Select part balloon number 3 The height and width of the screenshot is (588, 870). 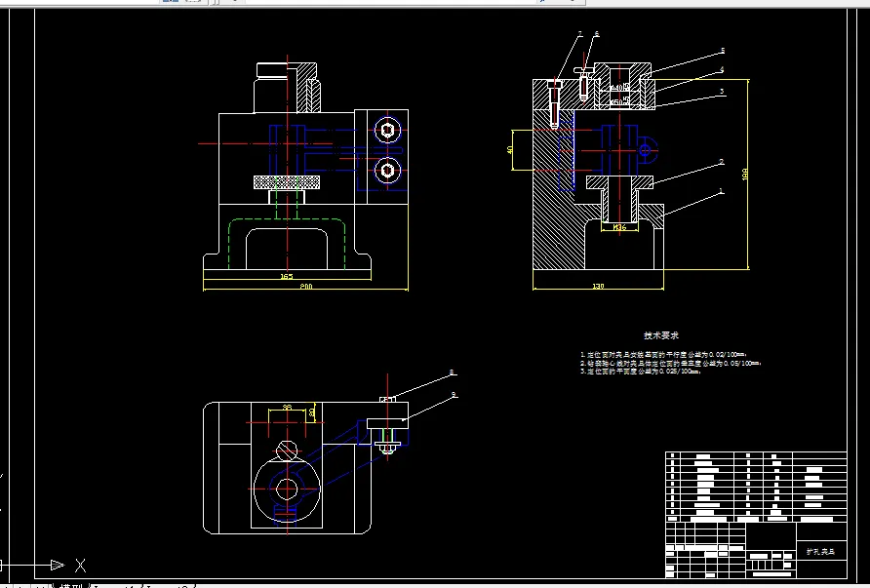tap(722, 92)
